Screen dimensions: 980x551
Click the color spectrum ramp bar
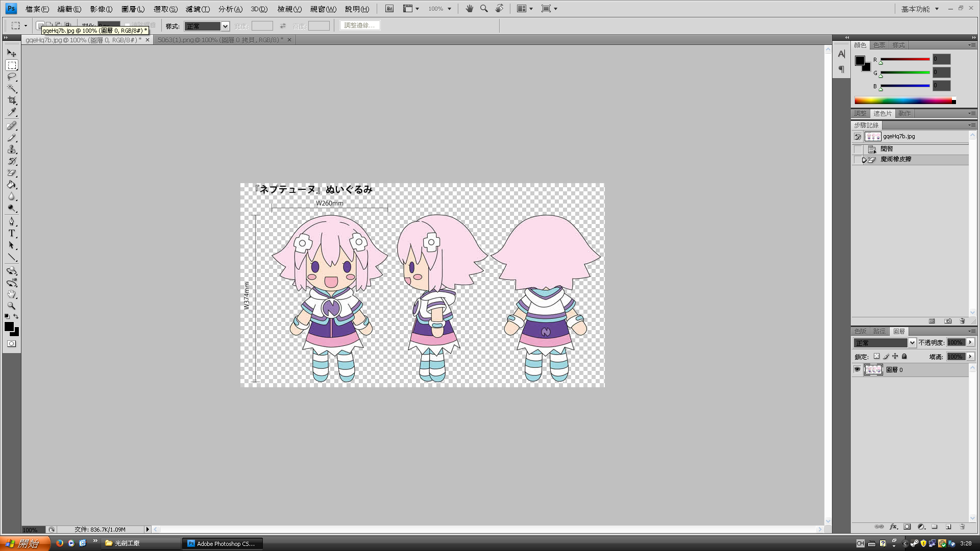pos(903,101)
